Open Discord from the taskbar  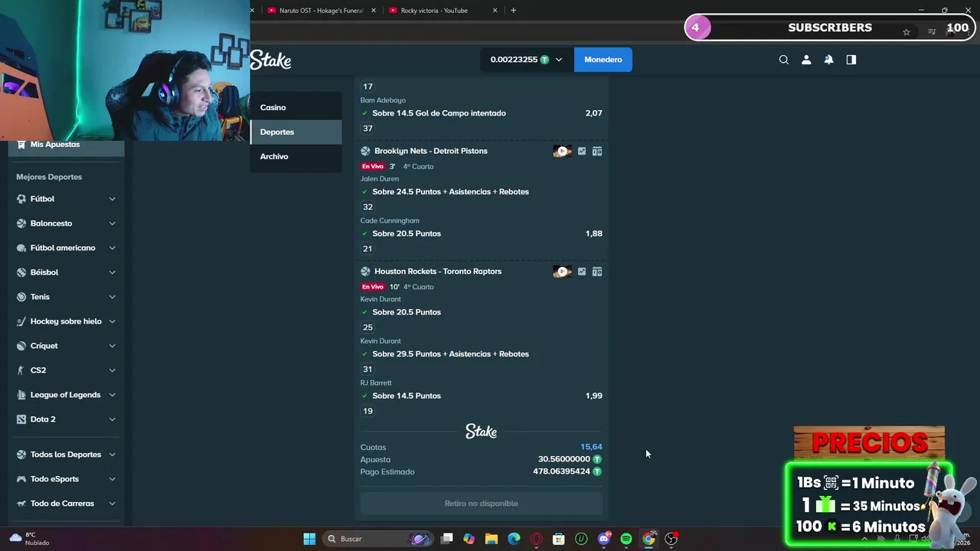coord(604,539)
